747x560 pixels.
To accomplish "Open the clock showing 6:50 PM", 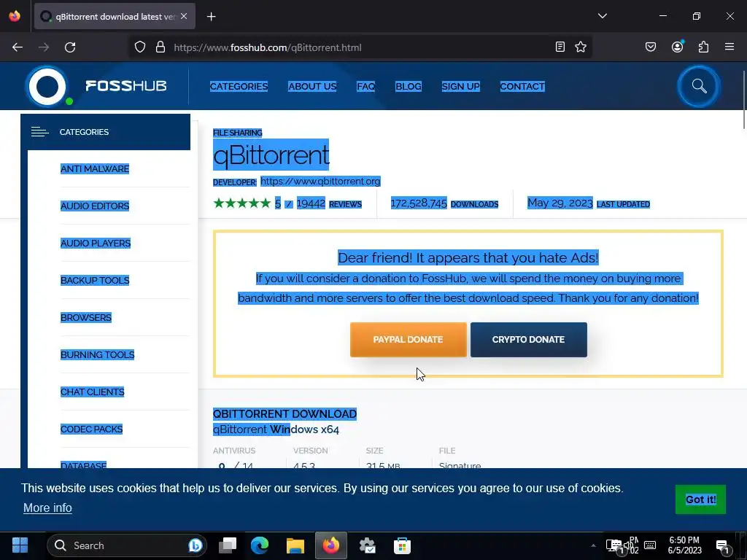I will (684, 545).
